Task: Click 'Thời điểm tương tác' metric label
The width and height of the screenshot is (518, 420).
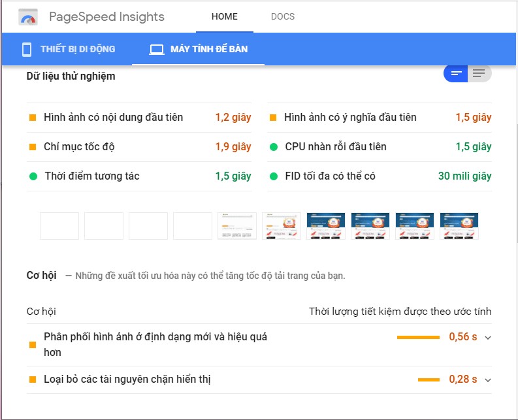Action: [92, 176]
